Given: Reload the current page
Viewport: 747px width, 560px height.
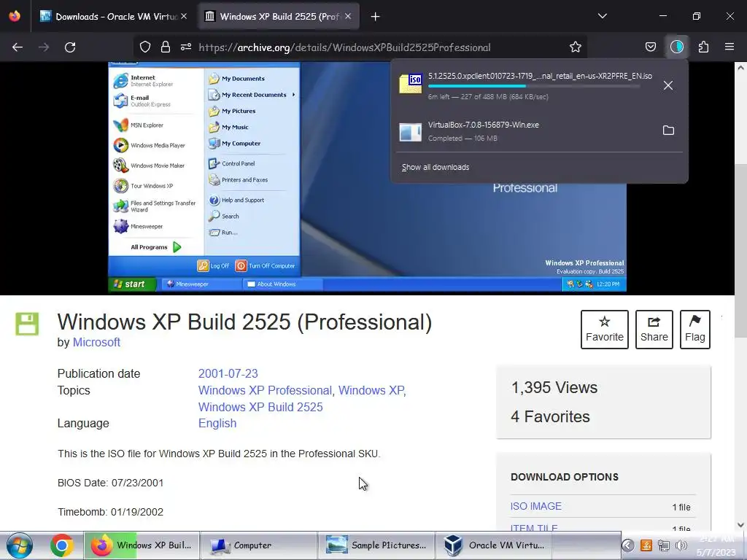Looking at the screenshot, I should (x=70, y=47).
